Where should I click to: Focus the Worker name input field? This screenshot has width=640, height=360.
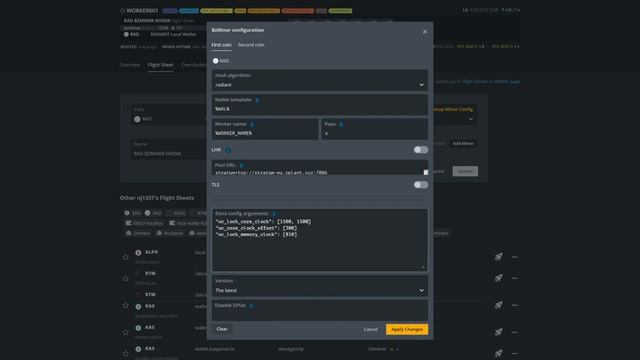(265, 129)
